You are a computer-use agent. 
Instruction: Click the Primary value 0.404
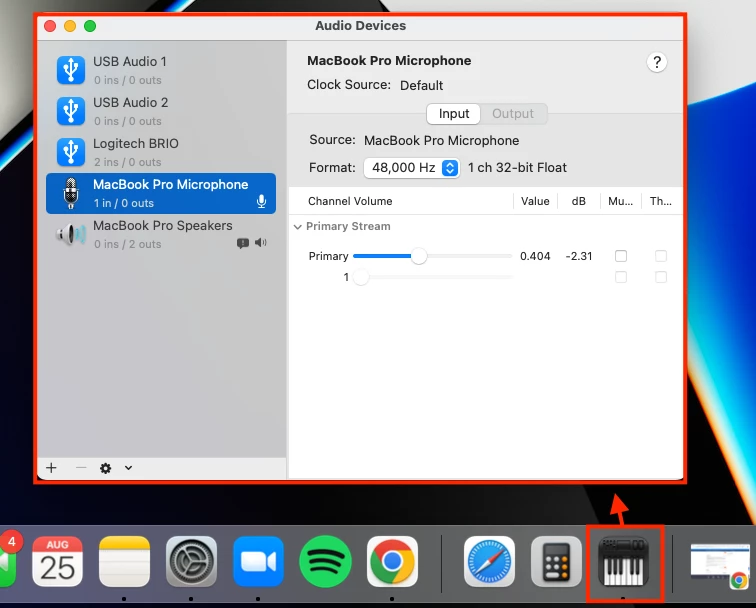click(535, 256)
